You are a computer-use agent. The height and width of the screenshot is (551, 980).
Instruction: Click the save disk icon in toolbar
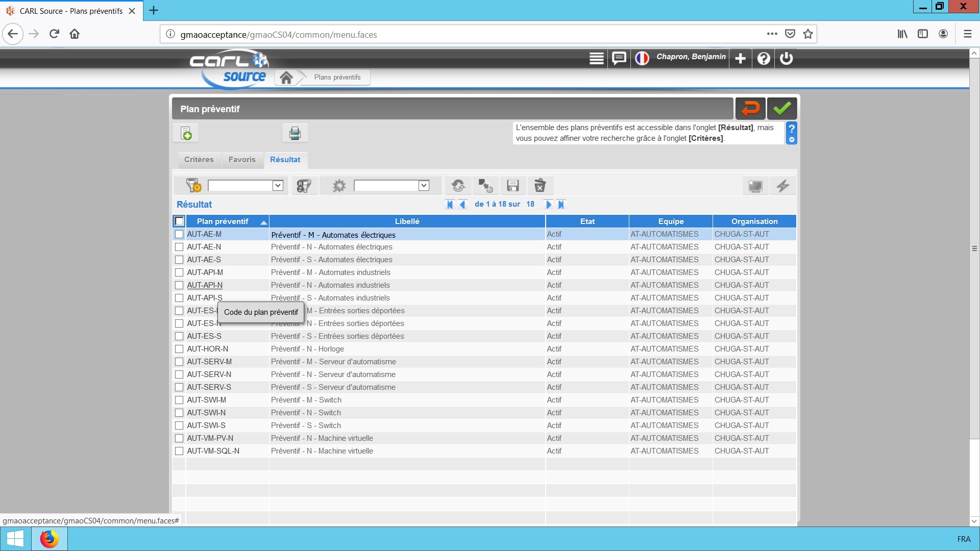(512, 186)
